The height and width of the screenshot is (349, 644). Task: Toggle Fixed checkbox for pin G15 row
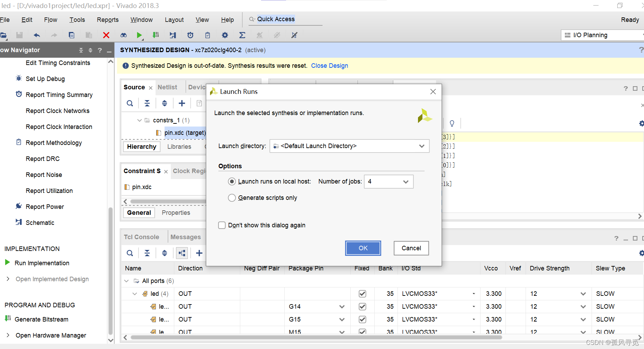point(362,319)
